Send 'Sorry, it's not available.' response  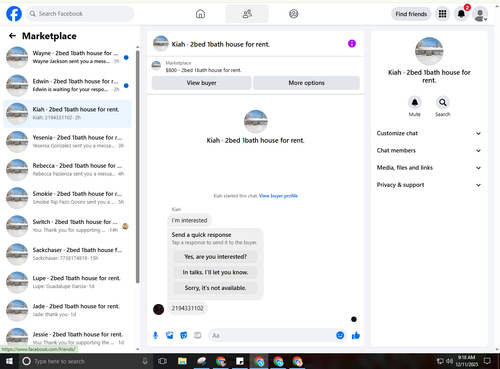(x=215, y=288)
